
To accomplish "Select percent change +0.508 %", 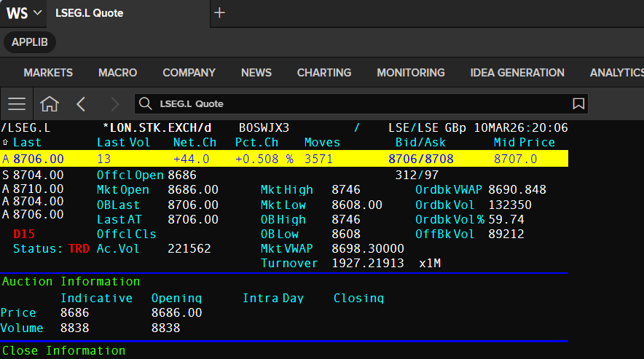I will (x=264, y=159).
